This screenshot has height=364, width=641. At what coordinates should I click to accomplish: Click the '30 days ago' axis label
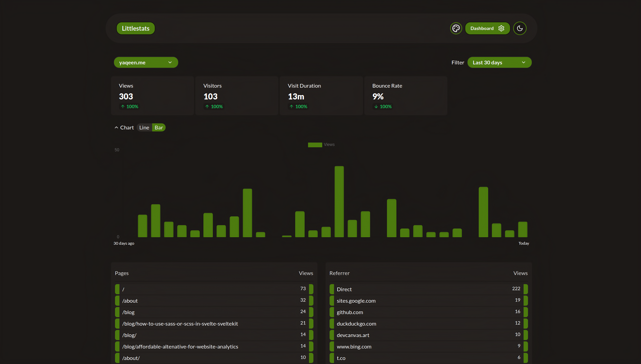click(124, 244)
